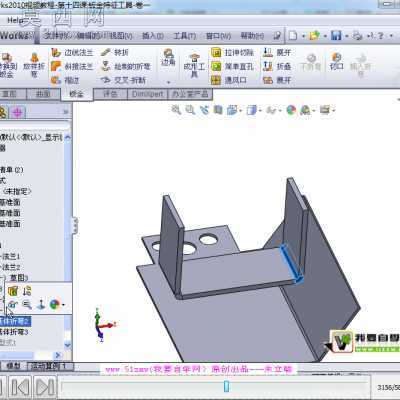Select the 简单直孔 (Simple Hole) tool

coord(233,66)
